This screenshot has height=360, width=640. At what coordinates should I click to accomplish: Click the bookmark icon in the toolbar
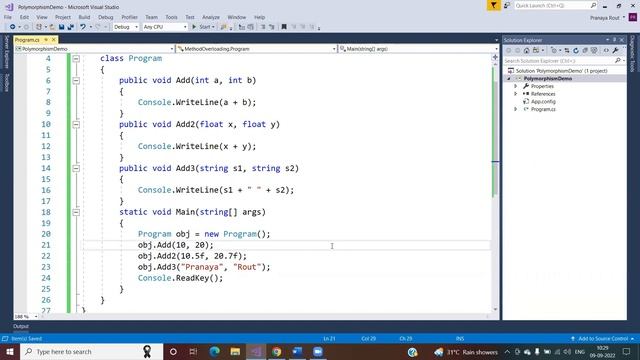[284, 27]
